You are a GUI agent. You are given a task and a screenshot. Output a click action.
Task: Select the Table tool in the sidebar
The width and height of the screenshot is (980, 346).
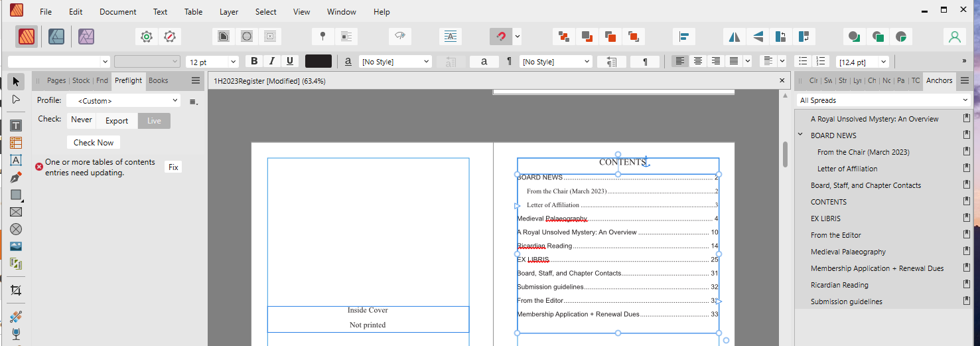pyautogui.click(x=16, y=143)
